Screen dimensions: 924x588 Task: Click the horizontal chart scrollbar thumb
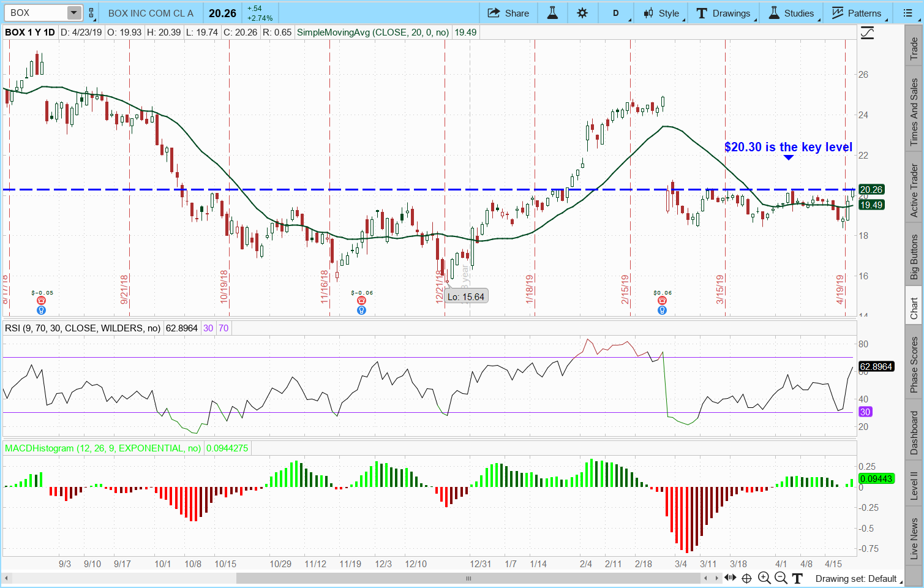coord(468,578)
